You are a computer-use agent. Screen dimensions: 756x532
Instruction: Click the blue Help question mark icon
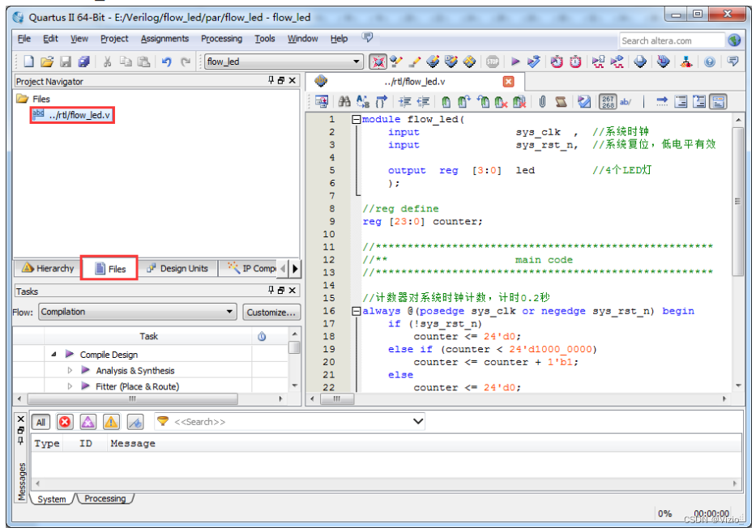pos(709,62)
